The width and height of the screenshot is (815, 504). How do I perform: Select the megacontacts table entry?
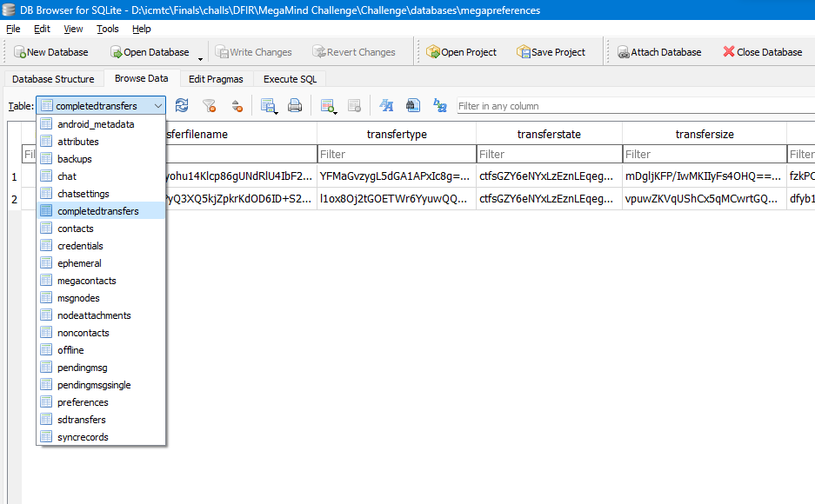pyautogui.click(x=101, y=281)
